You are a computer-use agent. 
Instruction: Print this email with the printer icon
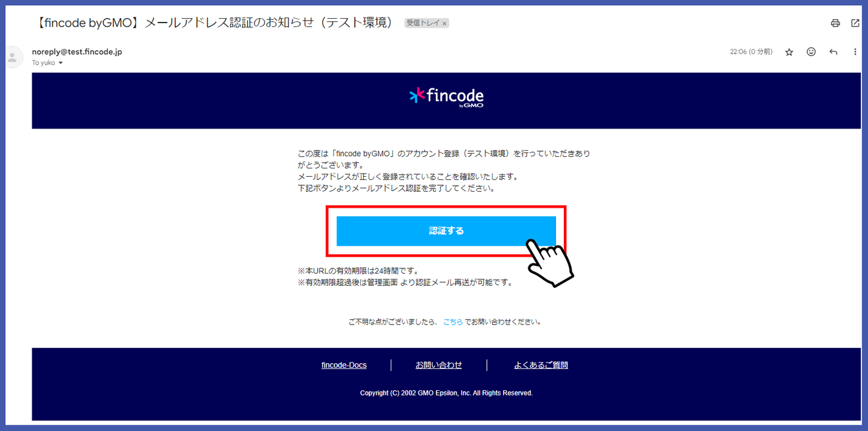(x=835, y=23)
